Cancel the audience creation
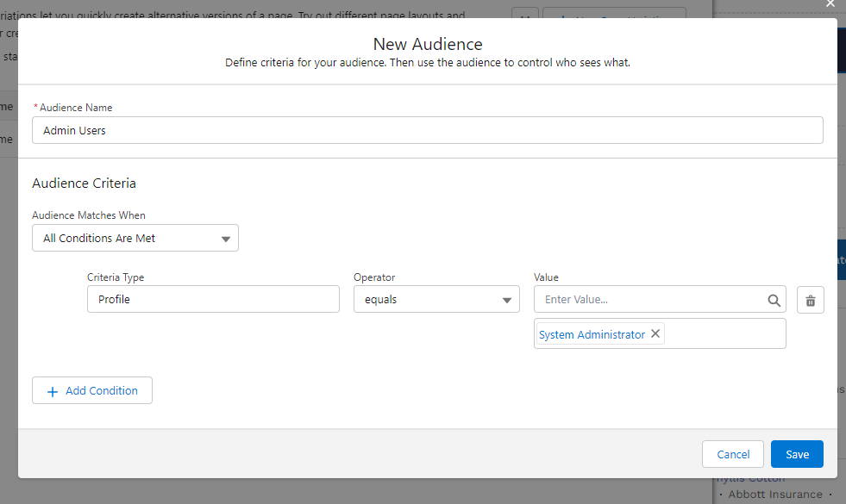 [732, 454]
